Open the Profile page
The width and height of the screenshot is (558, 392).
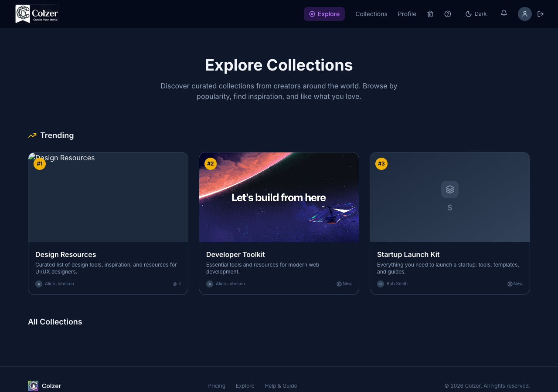(x=407, y=14)
